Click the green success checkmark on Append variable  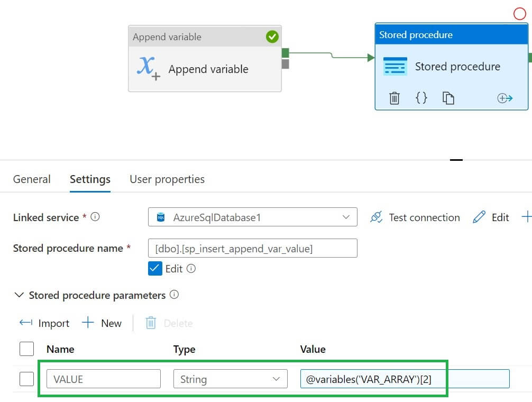(x=272, y=36)
